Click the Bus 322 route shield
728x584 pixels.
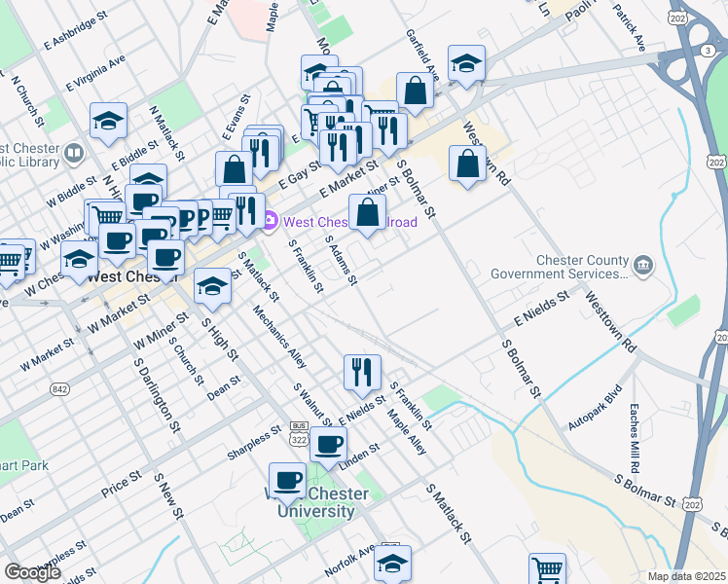299,434
